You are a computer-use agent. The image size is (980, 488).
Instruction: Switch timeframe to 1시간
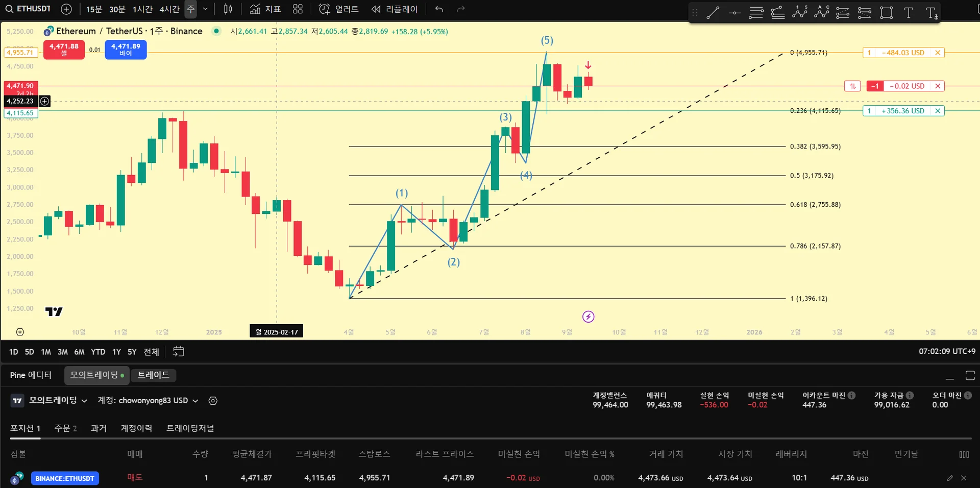142,9
